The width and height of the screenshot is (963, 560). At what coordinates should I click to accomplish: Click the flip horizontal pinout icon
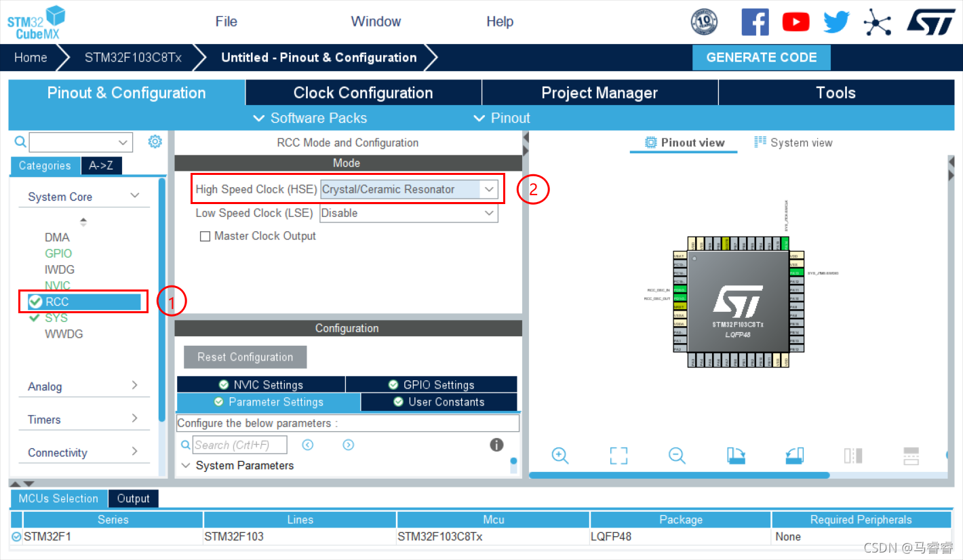click(853, 455)
